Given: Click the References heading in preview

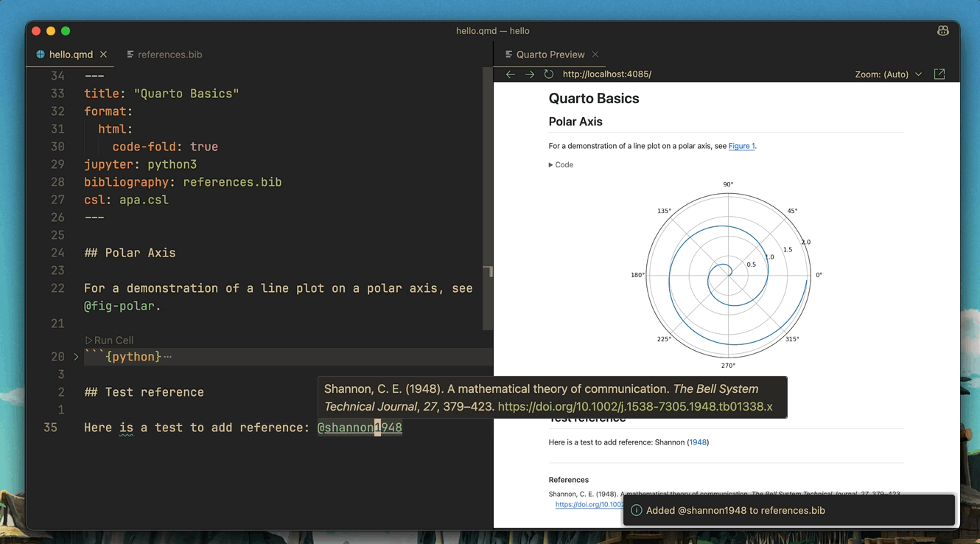Looking at the screenshot, I should (569, 480).
